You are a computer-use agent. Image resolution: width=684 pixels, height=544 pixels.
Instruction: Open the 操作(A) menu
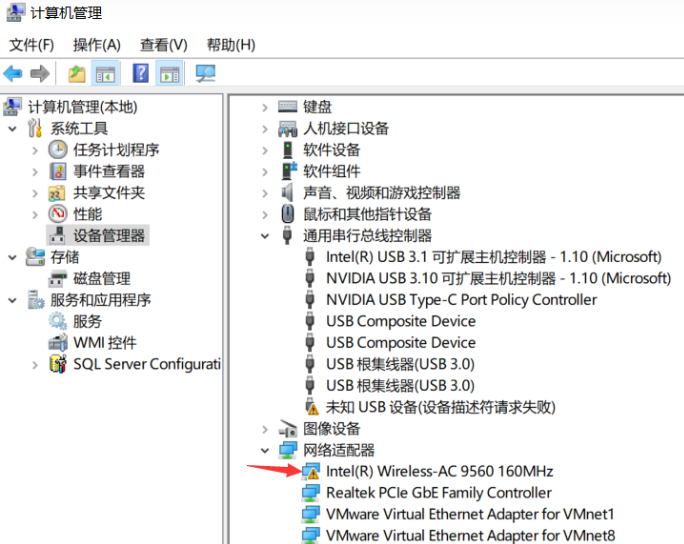[x=97, y=45]
